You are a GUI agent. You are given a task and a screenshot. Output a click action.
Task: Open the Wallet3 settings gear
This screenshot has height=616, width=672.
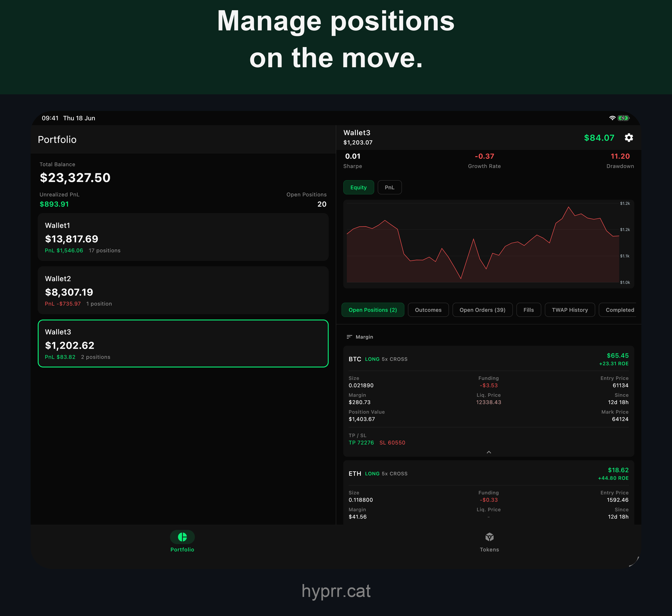coord(629,138)
